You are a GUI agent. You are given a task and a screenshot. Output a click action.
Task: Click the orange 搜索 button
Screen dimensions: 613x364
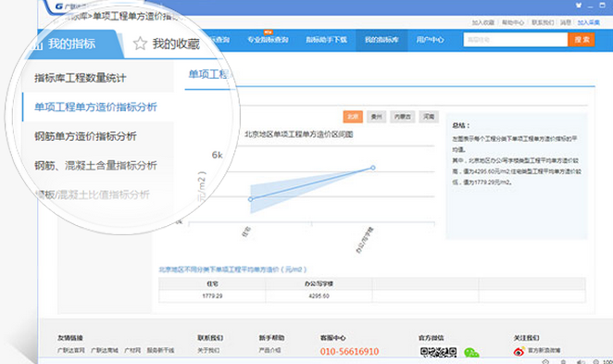coord(582,40)
